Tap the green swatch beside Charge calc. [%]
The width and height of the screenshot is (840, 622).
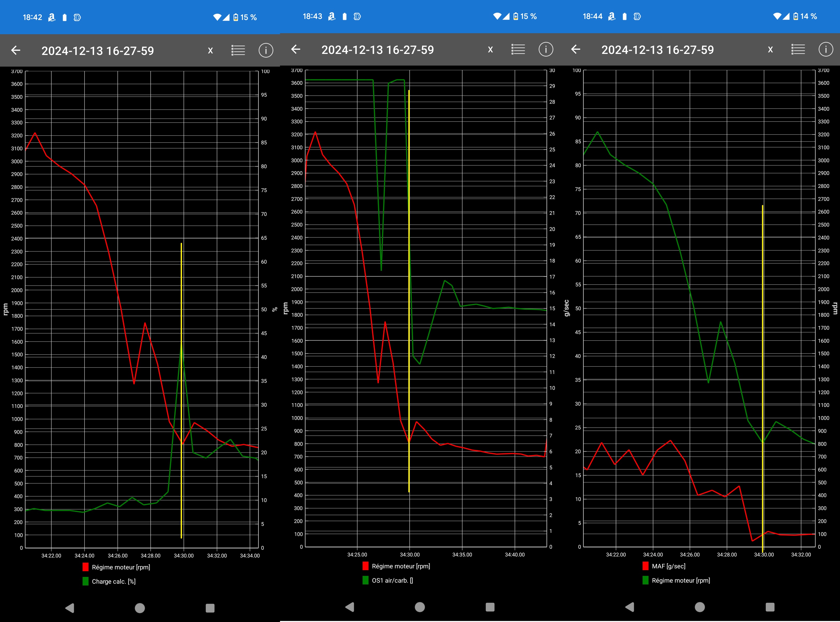[86, 581]
